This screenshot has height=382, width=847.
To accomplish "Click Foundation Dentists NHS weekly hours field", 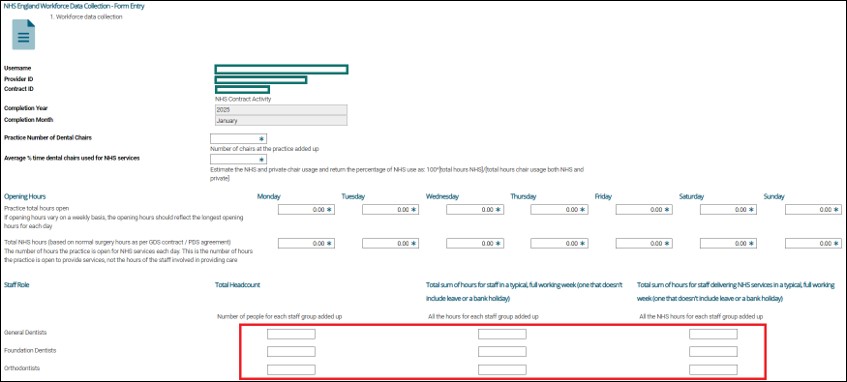I will tap(713, 352).
